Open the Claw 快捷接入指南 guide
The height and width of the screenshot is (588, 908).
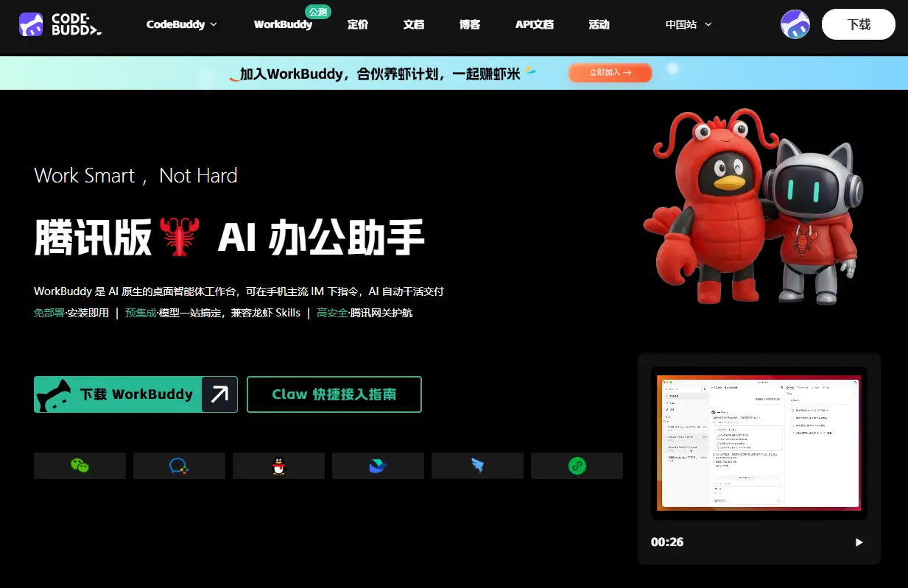click(x=334, y=394)
